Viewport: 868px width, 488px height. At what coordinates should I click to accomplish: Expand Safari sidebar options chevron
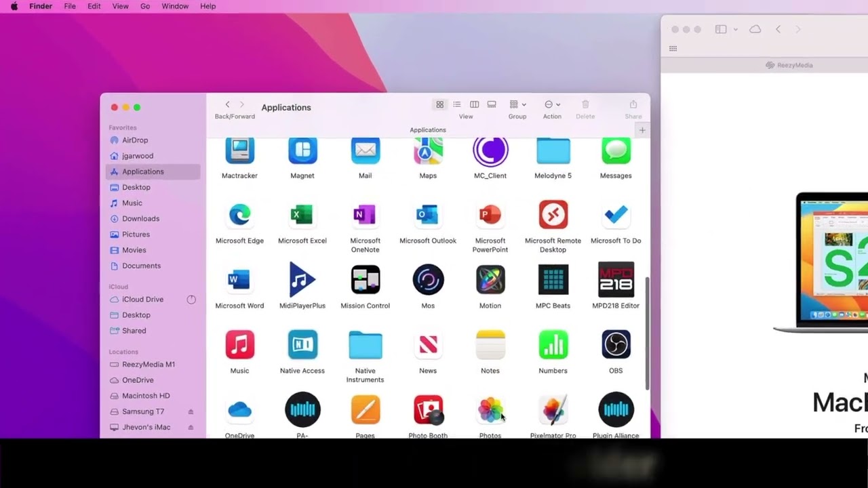[735, 30]
